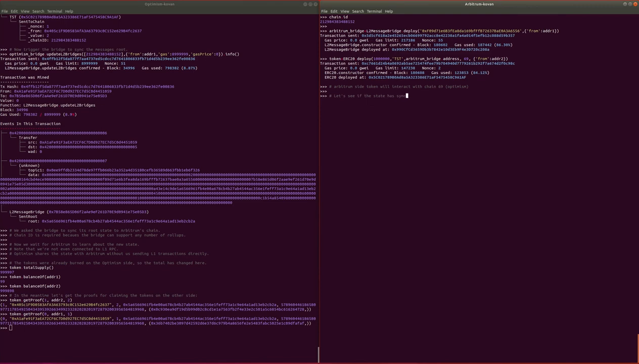Viewport: 639px width, 364px height.
Task: Open Search menu in Optimism-kovan terminal
Action: click(x=38, y=11)
